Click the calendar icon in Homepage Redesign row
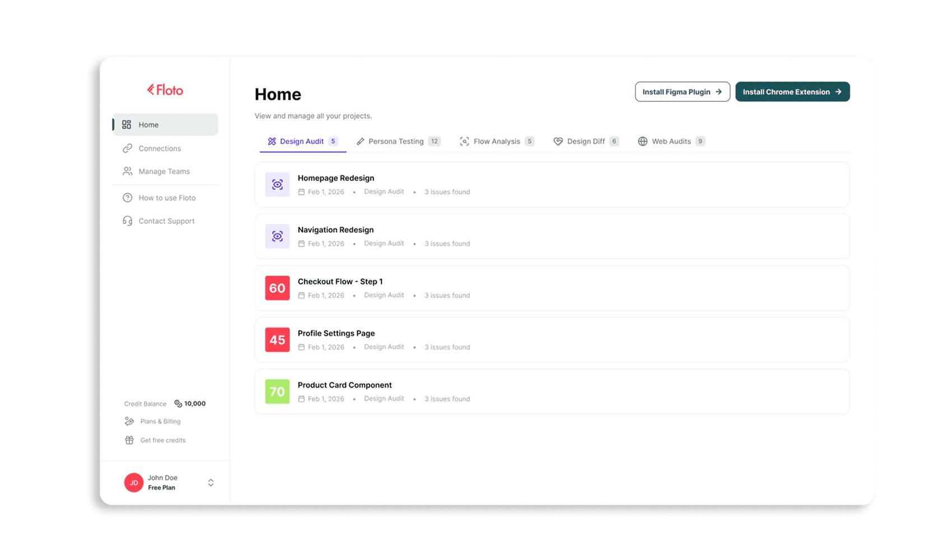 (301, 192)
